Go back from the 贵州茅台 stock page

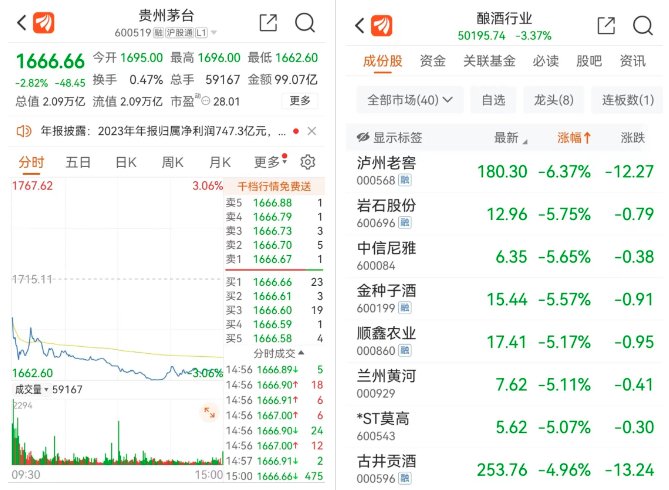click(21, 23)
